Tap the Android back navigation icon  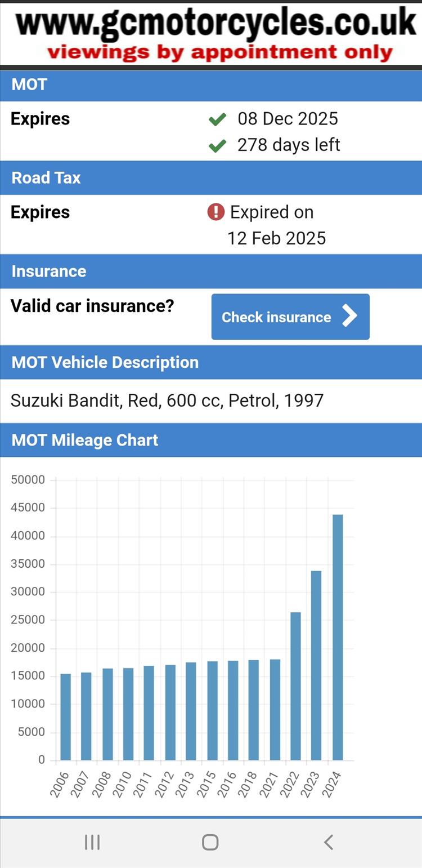click(329, 842)
